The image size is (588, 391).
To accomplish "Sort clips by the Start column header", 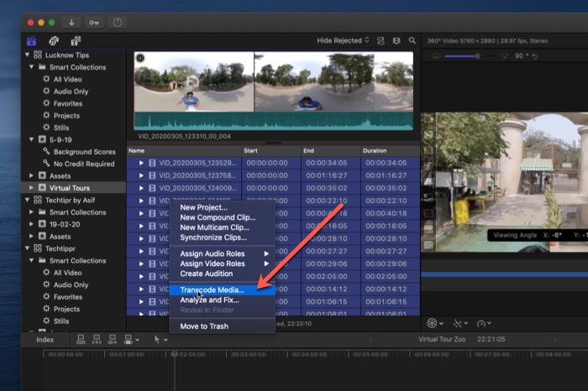I will [271, 150].
